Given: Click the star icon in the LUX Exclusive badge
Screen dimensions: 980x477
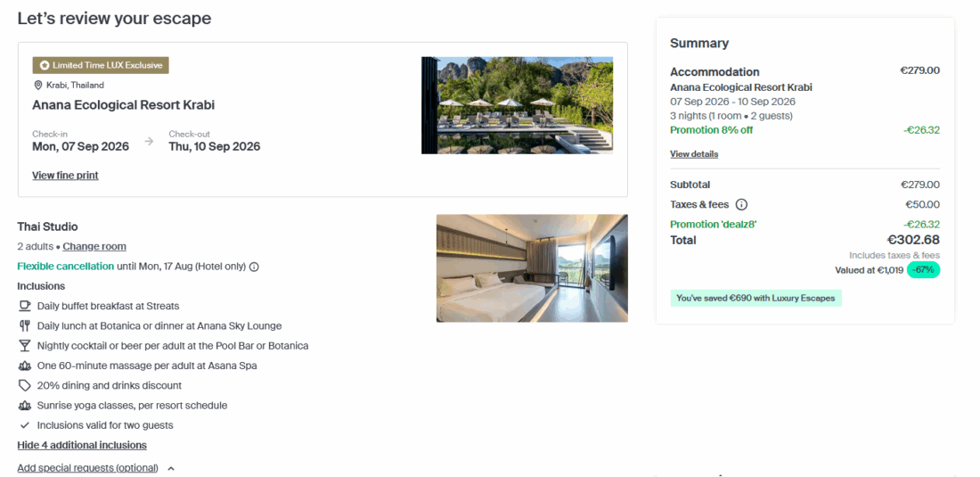Looking at the screenshot, I should tap(44, 66).
